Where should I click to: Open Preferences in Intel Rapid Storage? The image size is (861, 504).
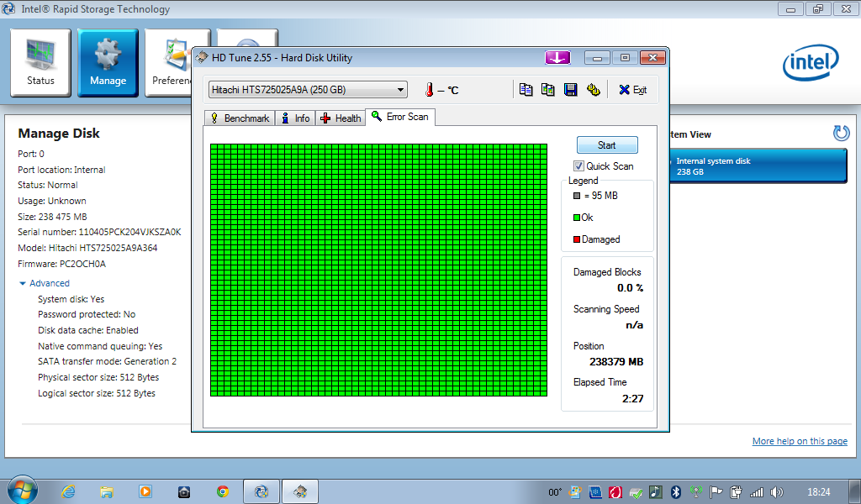click(170, 62)
